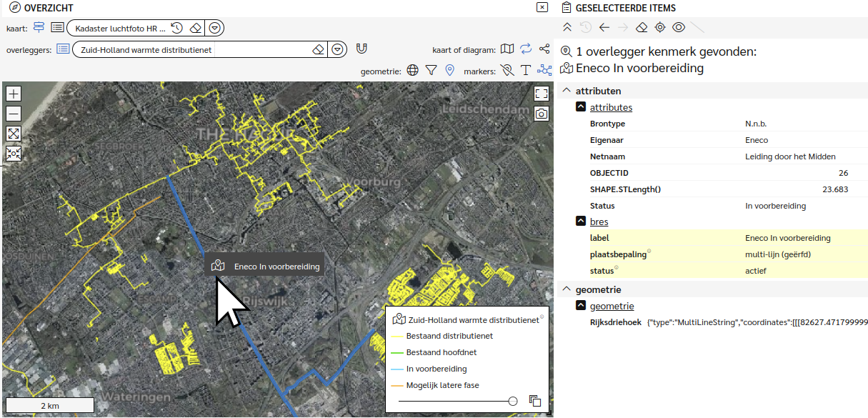Adjust the overlay opacity slider
Screen dimensions: 868x418
(513, 402)
